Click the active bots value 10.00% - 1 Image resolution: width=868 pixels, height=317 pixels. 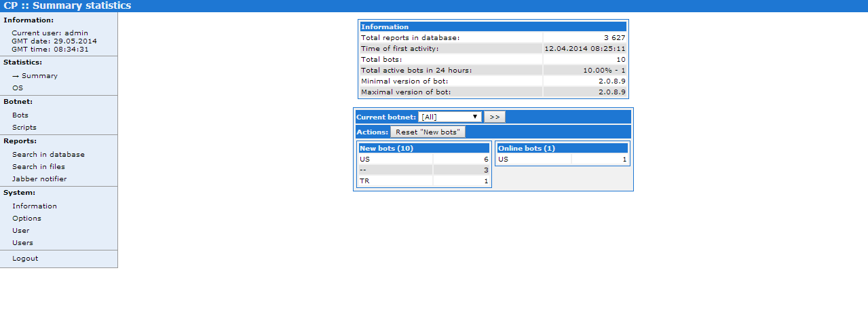[604, 71]
